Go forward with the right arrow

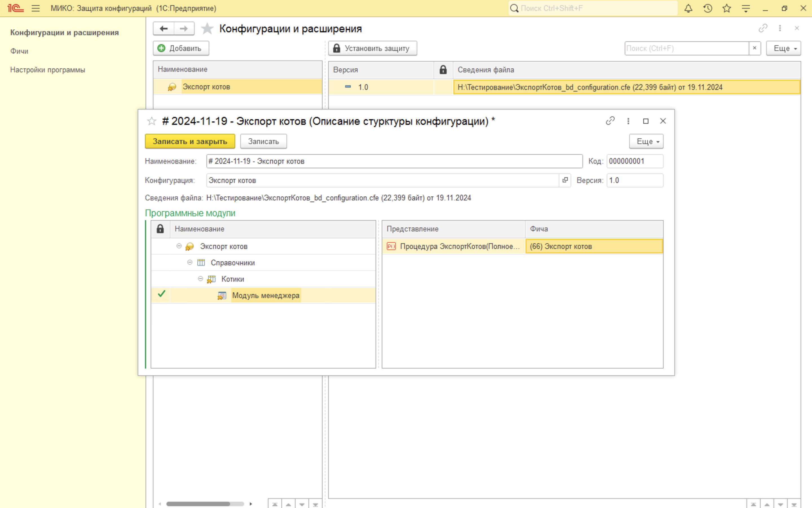coord(184,29)
